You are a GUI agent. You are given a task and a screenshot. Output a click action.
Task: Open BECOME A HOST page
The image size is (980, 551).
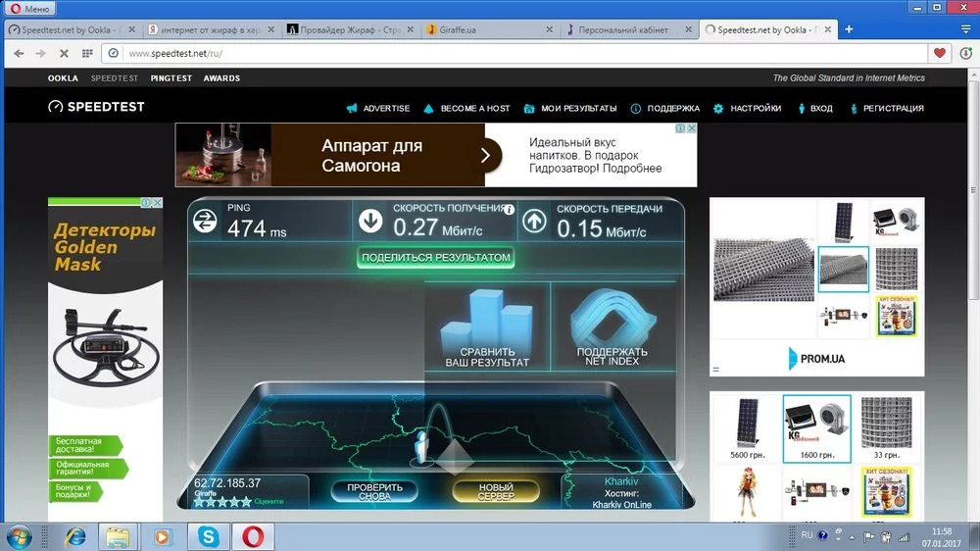[466, 108]
